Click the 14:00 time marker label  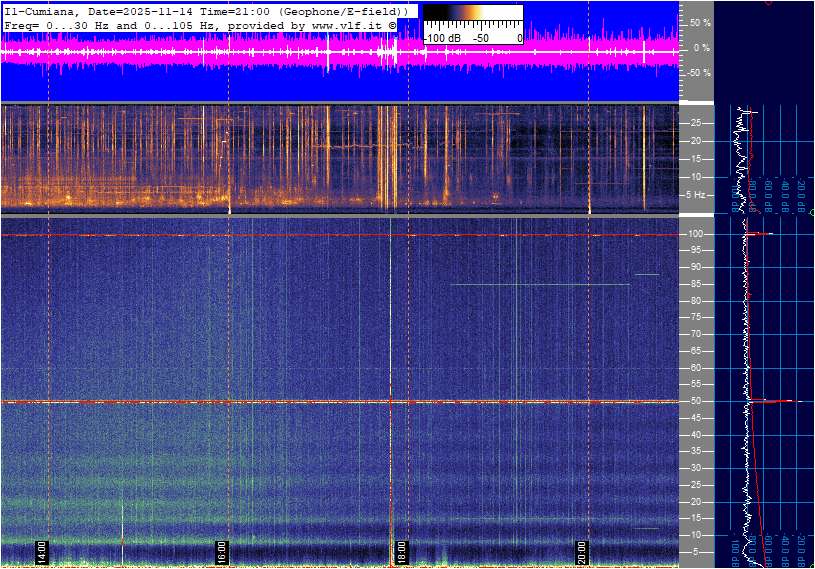coord(42,551)
